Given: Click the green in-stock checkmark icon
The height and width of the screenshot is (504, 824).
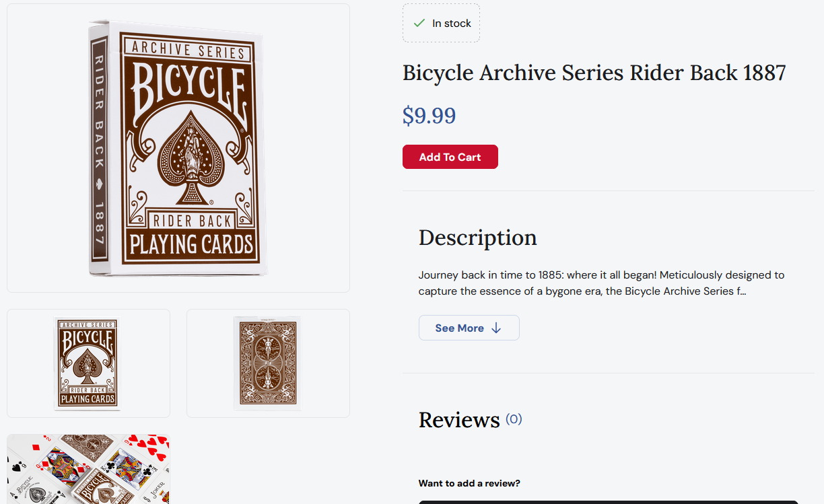Looking at the screenshot, I should (419, 23).
